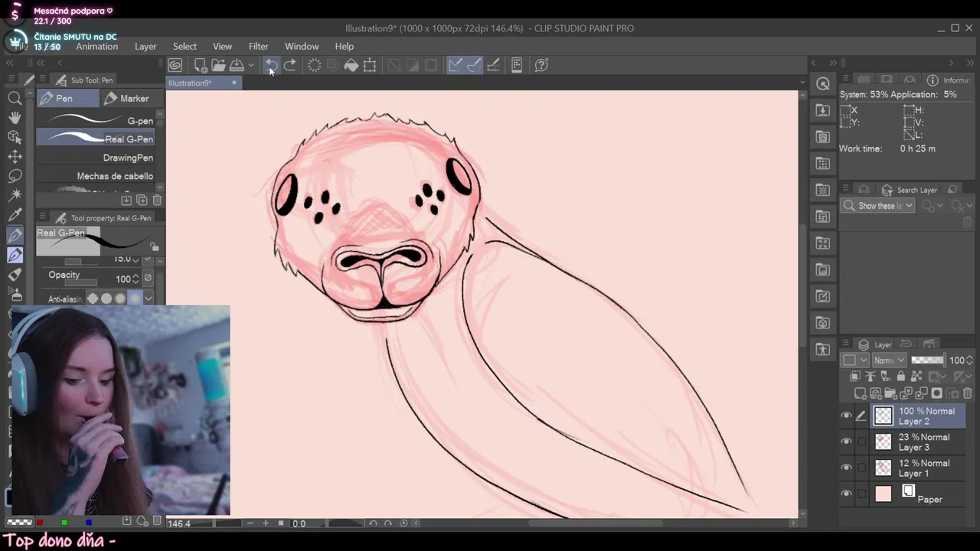
Task: Click the Fill bucket command bar icon
Action: click(351, 65)
